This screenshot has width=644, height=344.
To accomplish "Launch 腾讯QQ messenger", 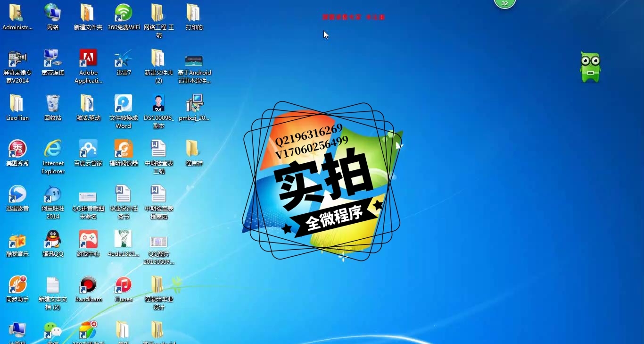I will click(53, 244).
